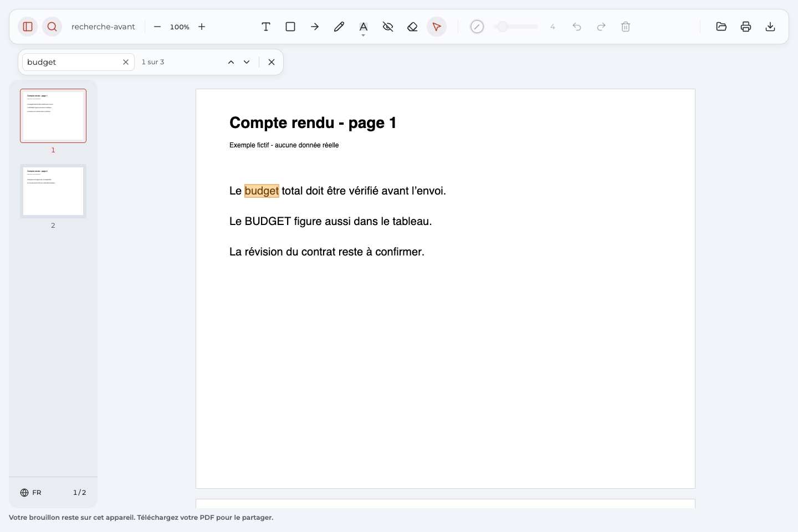
Task: Zoom in with the plus button
Action: point(202,27)
